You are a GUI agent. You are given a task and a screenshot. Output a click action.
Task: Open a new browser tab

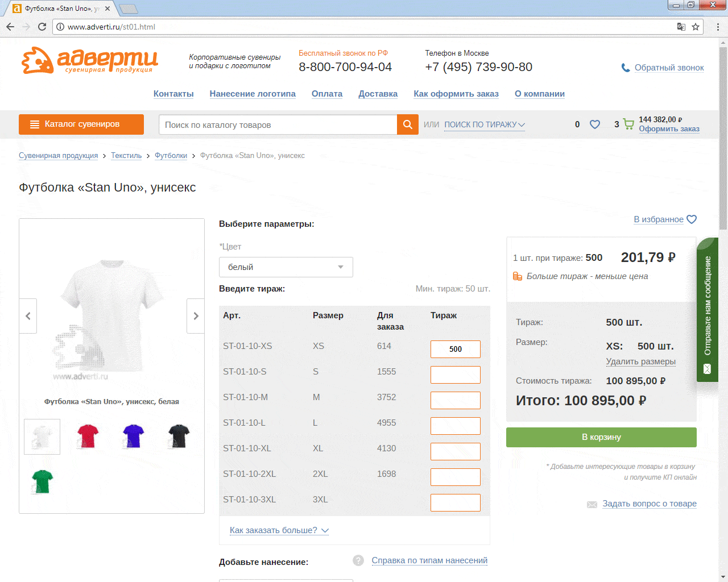tap(129, 9)
